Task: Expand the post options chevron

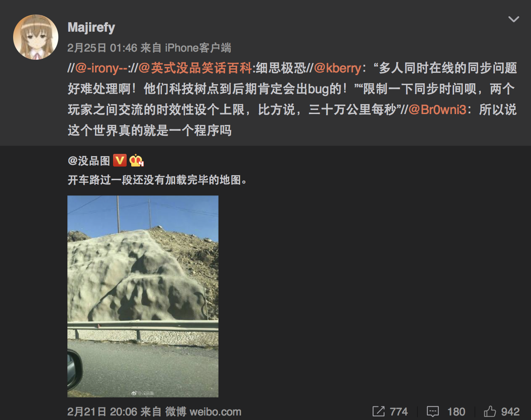Action: pos(513,19)
